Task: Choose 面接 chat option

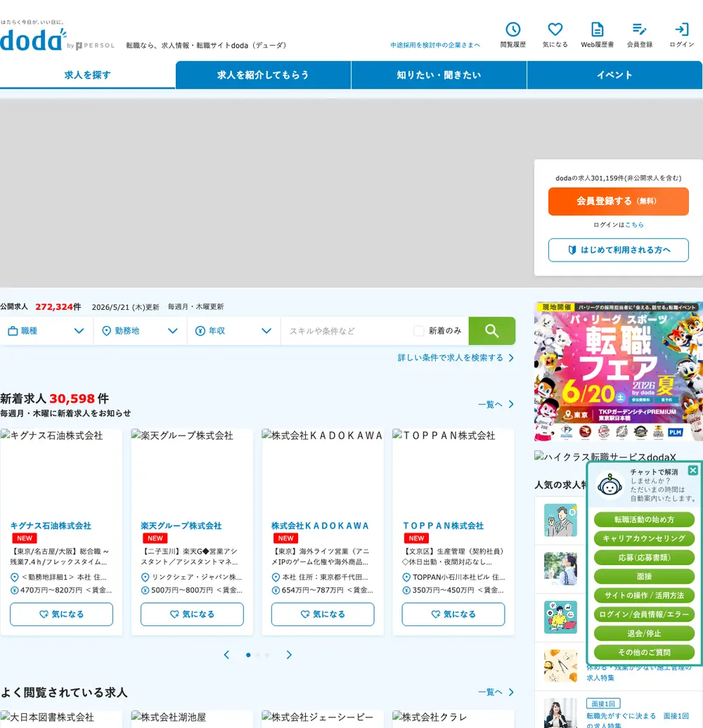Action: (x=644, y=577)
